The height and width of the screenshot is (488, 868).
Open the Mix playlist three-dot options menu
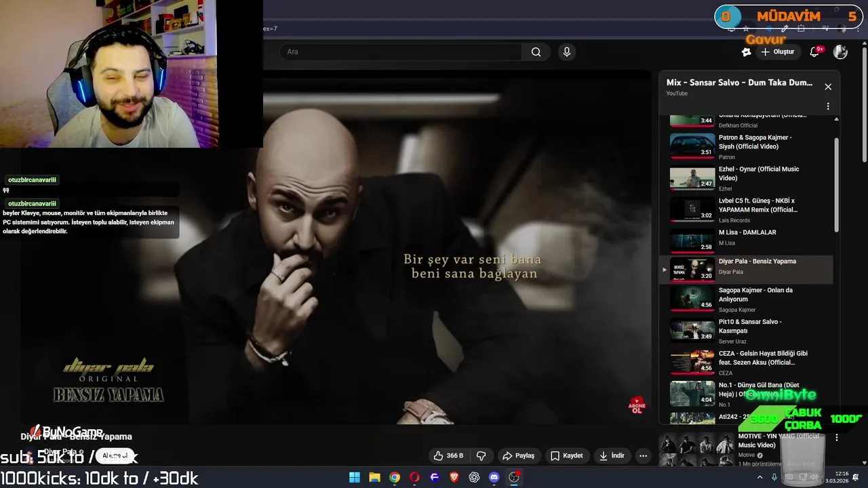828,106
